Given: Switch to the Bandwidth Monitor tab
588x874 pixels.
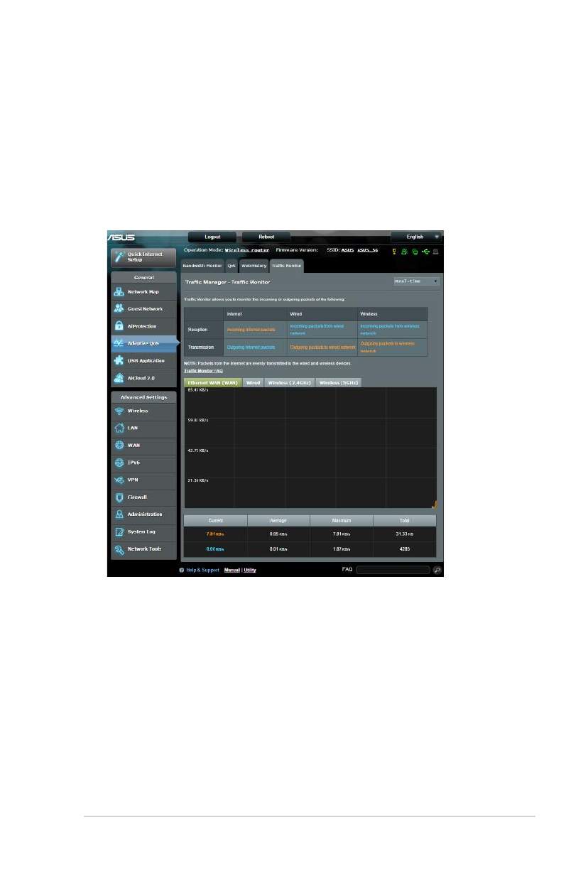Looking at the screenshot, I should [202, 266].
